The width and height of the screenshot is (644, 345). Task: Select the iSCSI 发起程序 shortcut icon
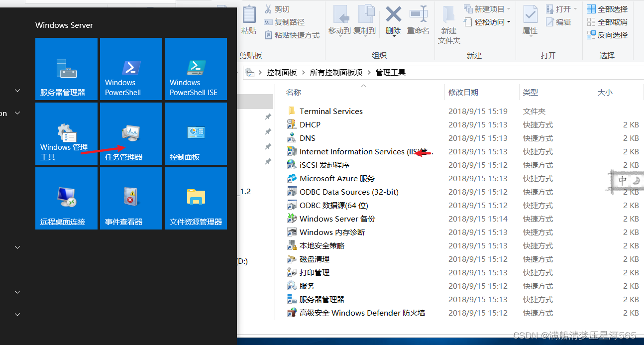pyautogui.click(x=292, y=165)
